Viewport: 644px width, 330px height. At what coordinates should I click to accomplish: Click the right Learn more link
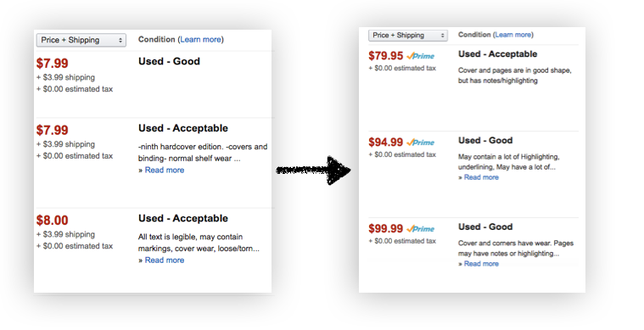[x=513, y=35]
